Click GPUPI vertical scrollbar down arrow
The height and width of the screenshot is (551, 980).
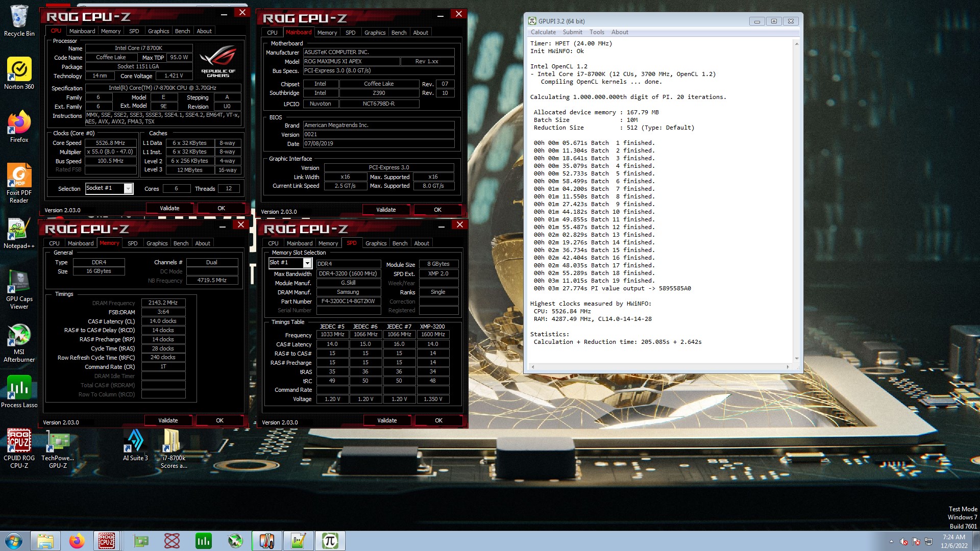796,359
